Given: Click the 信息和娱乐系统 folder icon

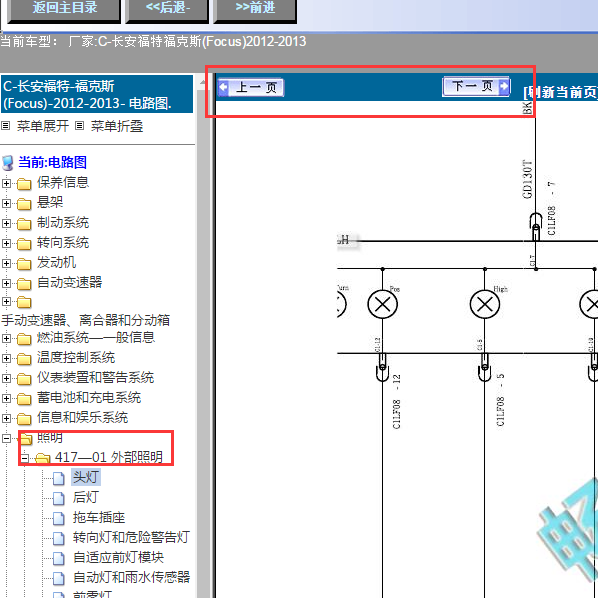Looking at the screenshot, I should pyautogui.click(x=24, y=419).
